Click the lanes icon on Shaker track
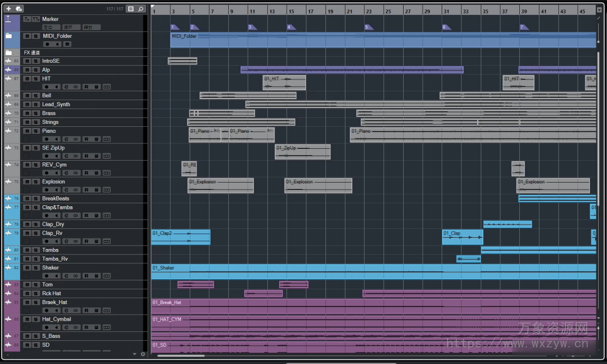Image resolution: width=607 pixels, height=364 pixels. click(106, 276)
